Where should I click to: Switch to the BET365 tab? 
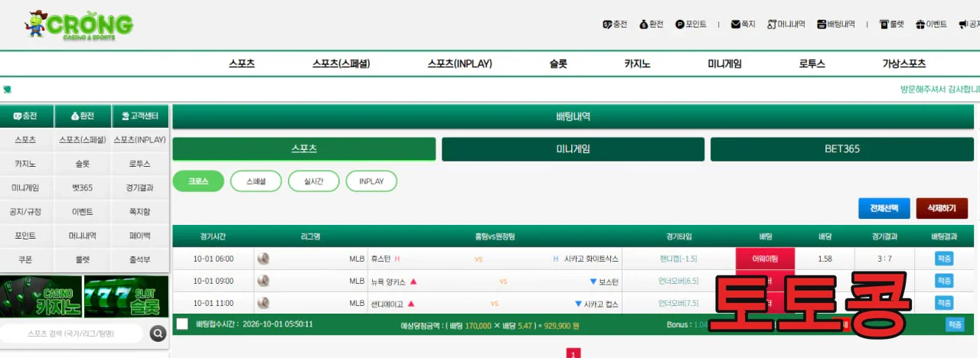pyautogui.click(x=842, y=149)
